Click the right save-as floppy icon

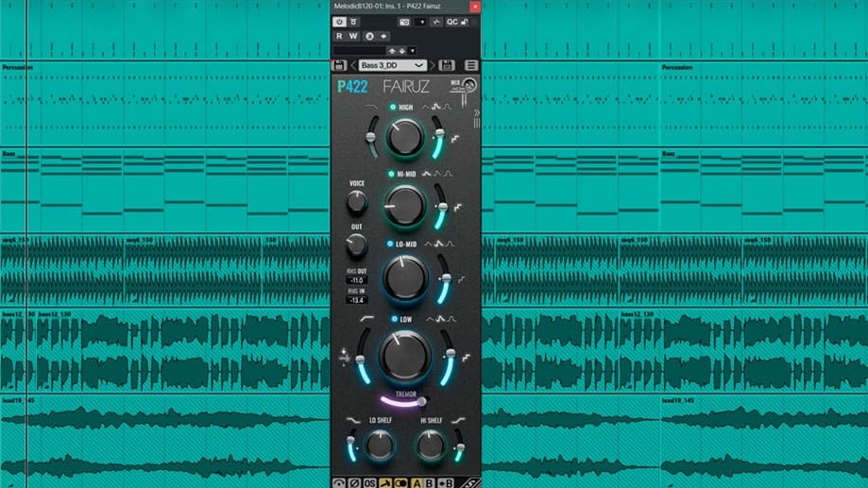pyautogui.click(x=447, y=65)
